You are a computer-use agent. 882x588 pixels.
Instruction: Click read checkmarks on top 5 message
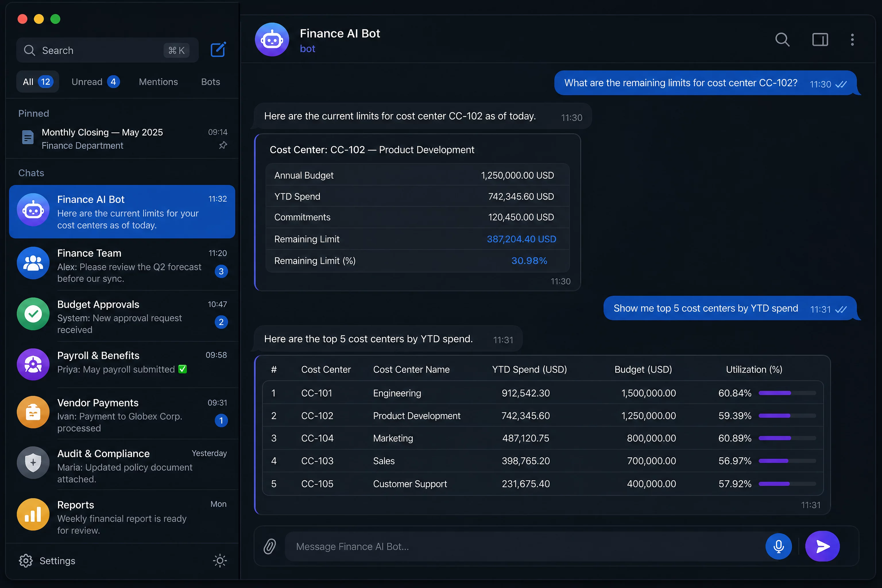click(841, 310)
